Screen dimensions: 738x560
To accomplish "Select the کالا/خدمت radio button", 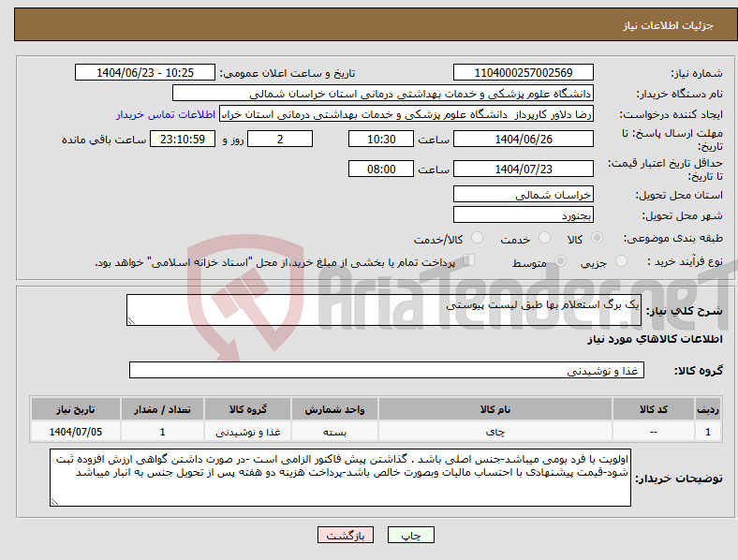I will click(x=478, y=238).
